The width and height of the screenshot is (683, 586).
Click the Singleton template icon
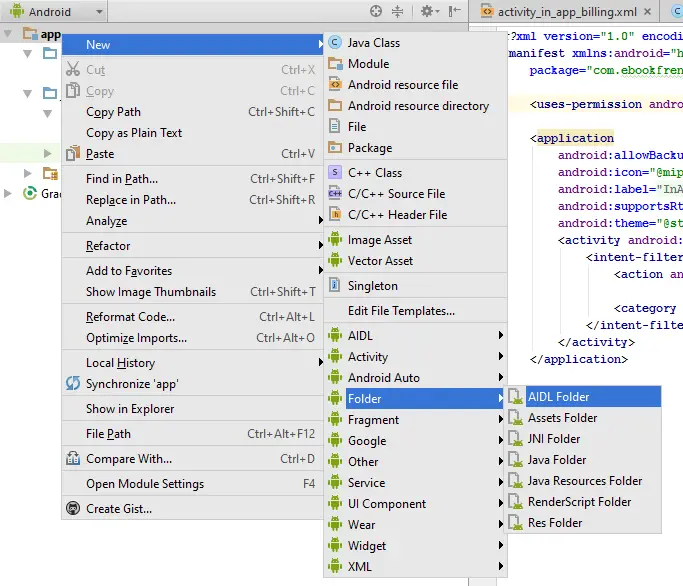(x=335, y=286)
